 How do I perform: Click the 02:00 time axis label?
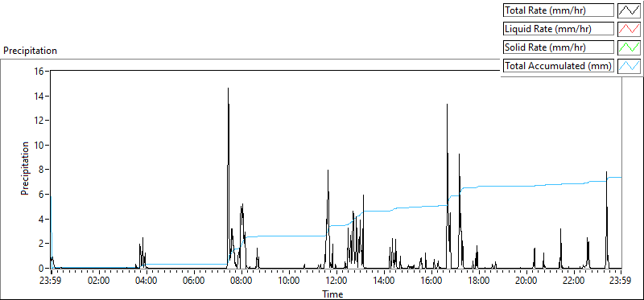pyautogui.click(x=99, y=282)
